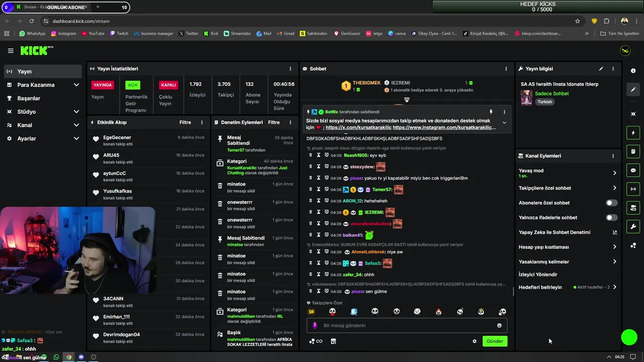The image size is (644, 362).
Task: Ban zafer_34 using the ban icon
Action: coord(326,275)
